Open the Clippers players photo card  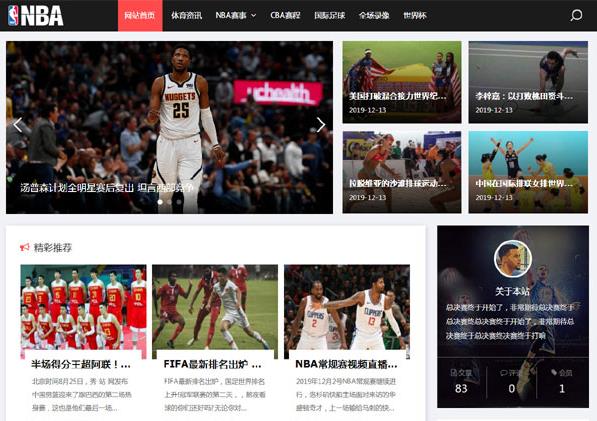click(x=347, y=312)
